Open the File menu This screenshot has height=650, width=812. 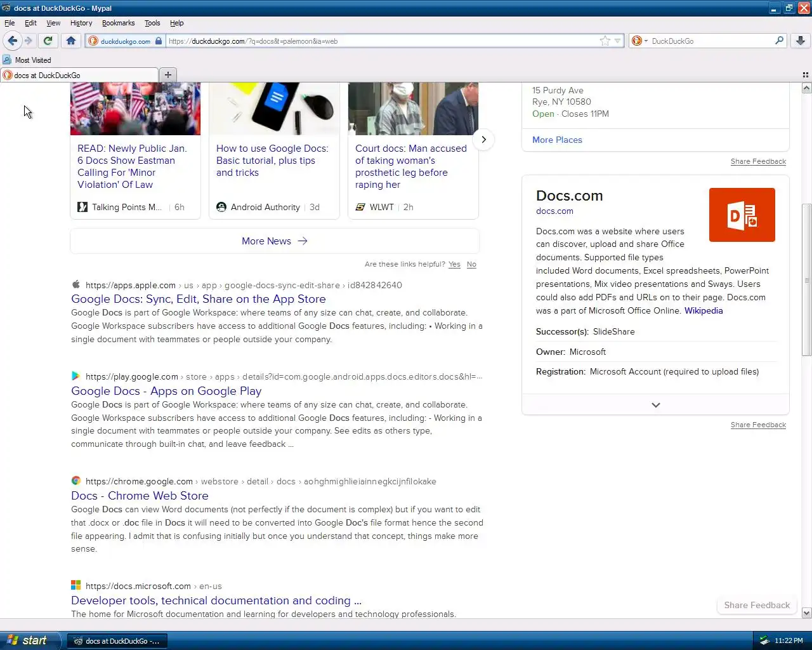[10, 23]
